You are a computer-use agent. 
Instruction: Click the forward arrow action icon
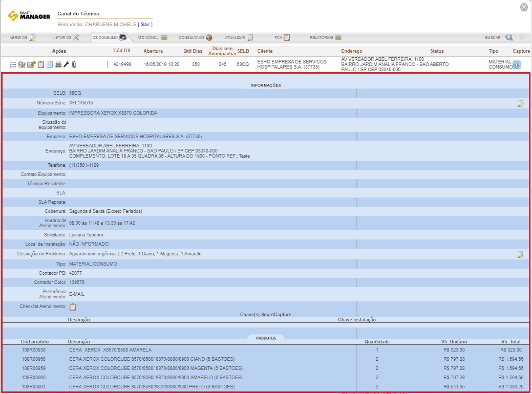[31, 64]
